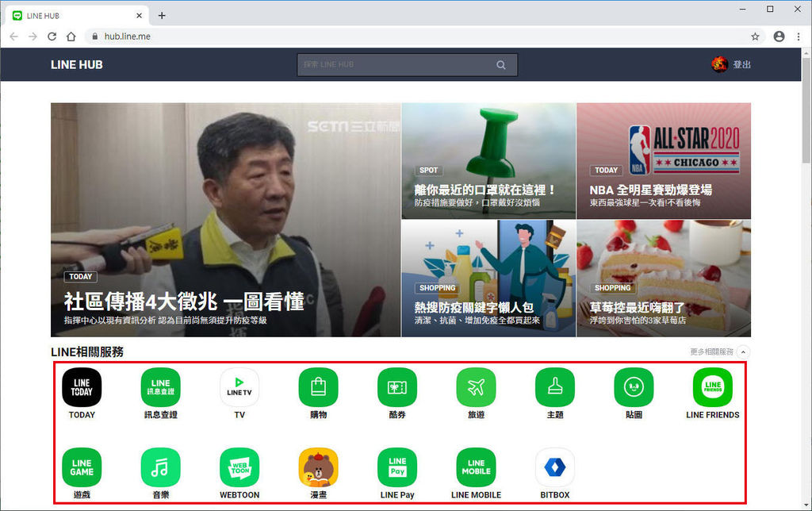This screenshot has width=812, height=511.
Task: Click the LINE HUB logo
Action: point(77,65)
